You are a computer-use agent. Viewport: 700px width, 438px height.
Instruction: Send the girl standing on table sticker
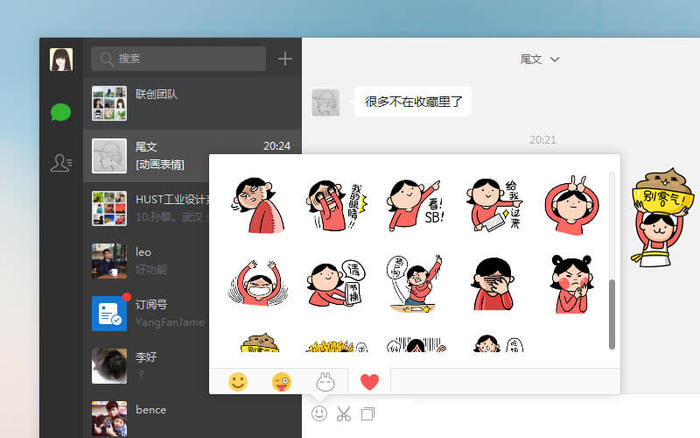(x=414, y=284)
